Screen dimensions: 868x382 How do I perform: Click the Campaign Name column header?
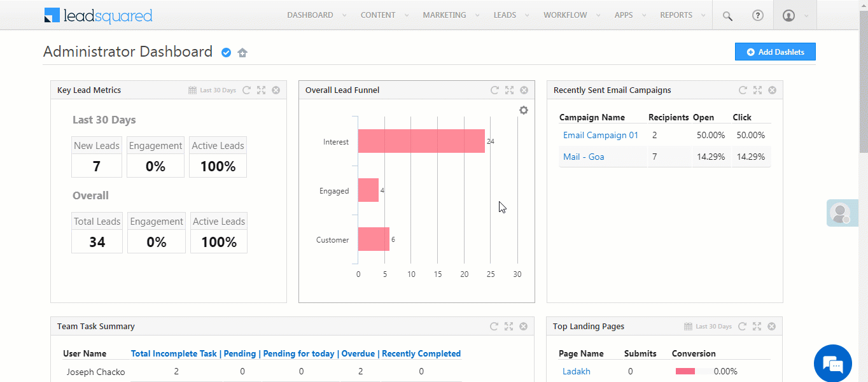pos(592,117)
